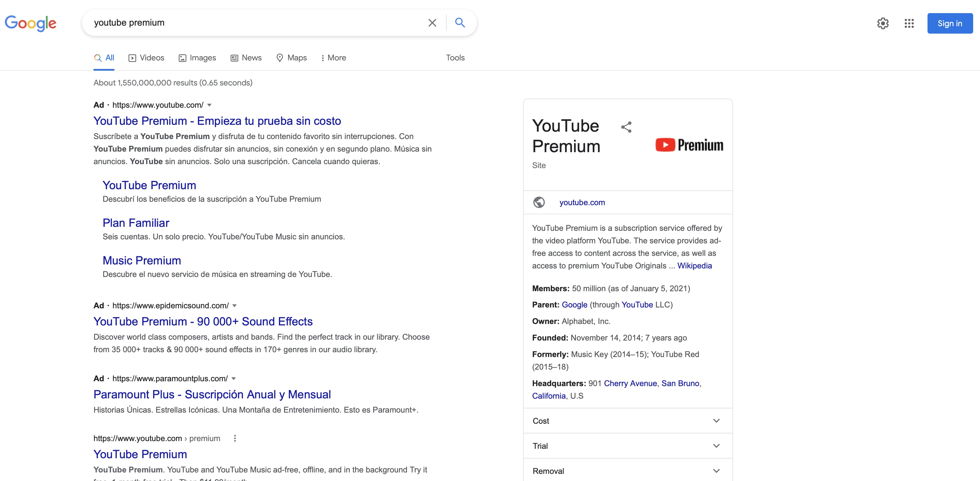Screen dimensions: 980x481
Task: Open the organic 'YouTube Premium' result title
Action: coord(140,454)
